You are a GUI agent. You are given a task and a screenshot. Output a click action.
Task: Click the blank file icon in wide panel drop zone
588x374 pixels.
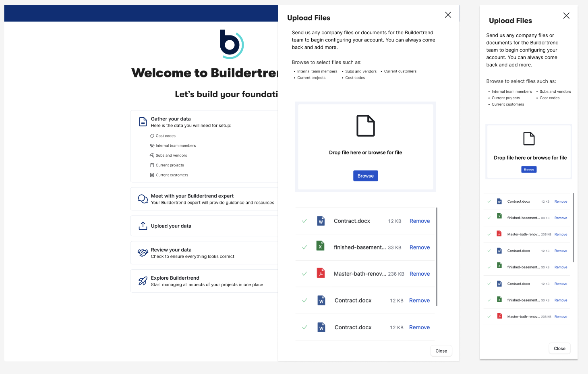click(366, 126)
